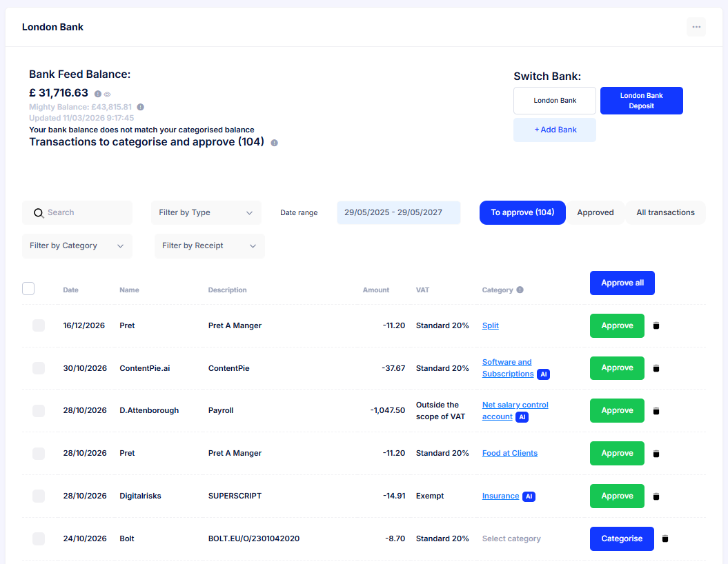Screen dimensions: 728x564
Task: Click the info icon beside £ 31,716.63
Action: (x=97, y=94)
